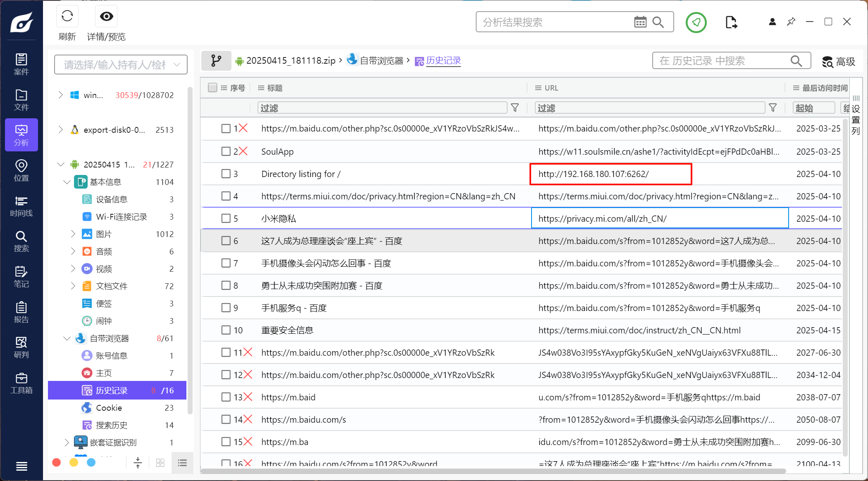
Task: Open the holder/examiner selection dropdown
Action: click(x=121, y=65)
